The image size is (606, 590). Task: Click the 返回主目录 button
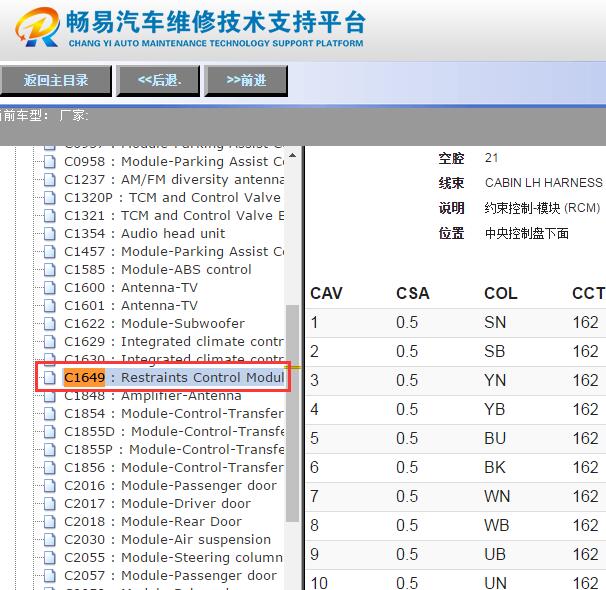pos(56,80)
